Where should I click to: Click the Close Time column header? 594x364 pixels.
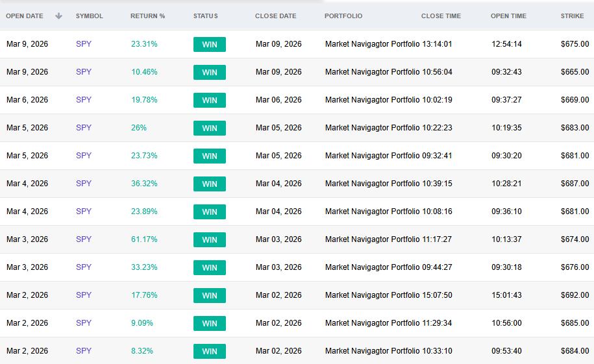point(441,16)
